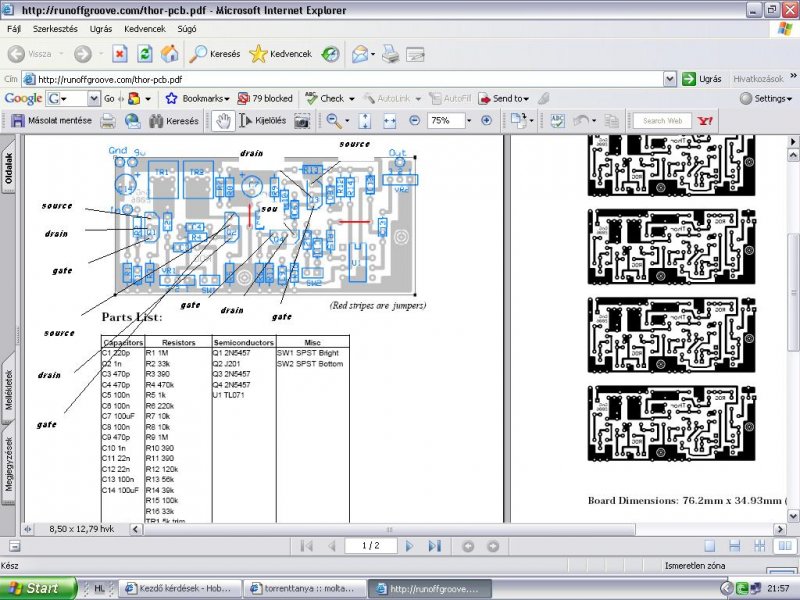This screenshot has width=800, height=600.
Task: Click the plus zoom-in button
Action: pos(487,120)
